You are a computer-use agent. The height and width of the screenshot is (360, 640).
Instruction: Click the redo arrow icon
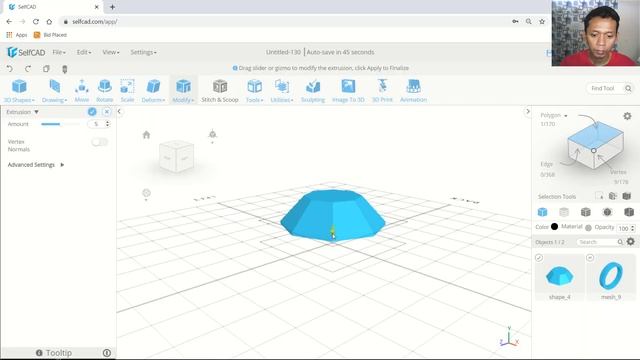(x=28, y=69)
